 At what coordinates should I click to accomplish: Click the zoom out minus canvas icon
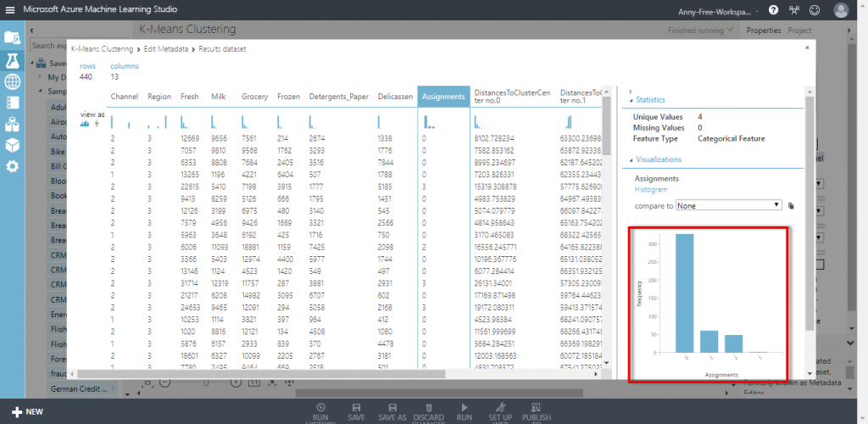pos(164,382)
